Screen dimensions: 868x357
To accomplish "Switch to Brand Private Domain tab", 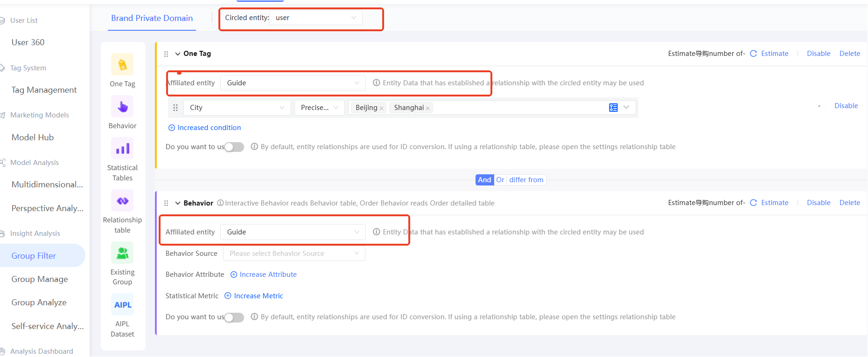I will coord(152,18).
